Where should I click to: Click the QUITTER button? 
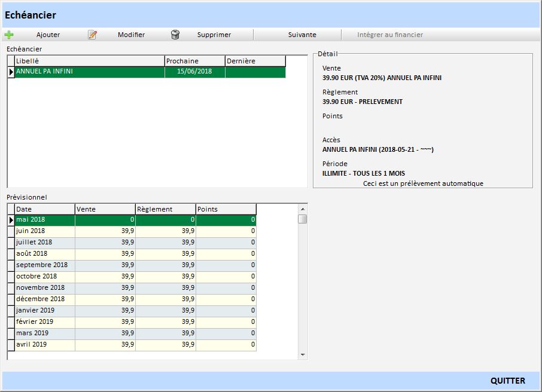tap(508, 381)
